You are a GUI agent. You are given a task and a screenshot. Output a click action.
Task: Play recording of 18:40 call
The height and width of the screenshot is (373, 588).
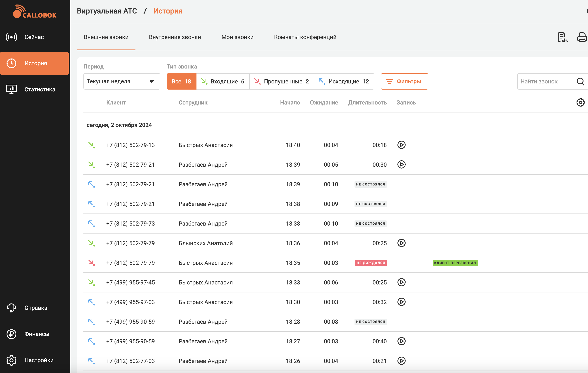click(401, 145)
